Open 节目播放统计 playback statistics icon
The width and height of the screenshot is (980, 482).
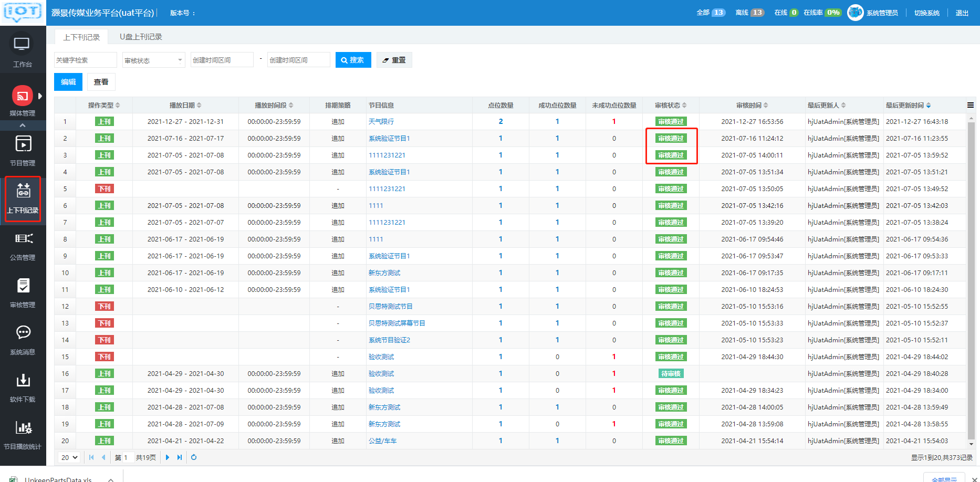23,428
